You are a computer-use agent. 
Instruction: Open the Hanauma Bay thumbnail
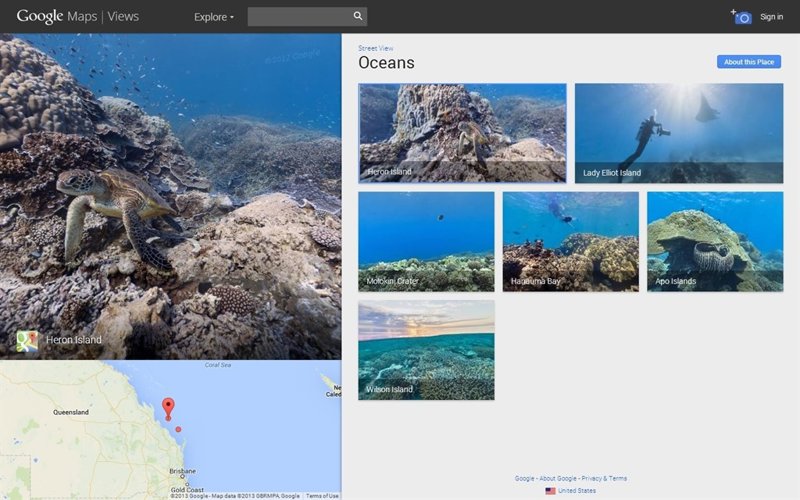[570, 241]
